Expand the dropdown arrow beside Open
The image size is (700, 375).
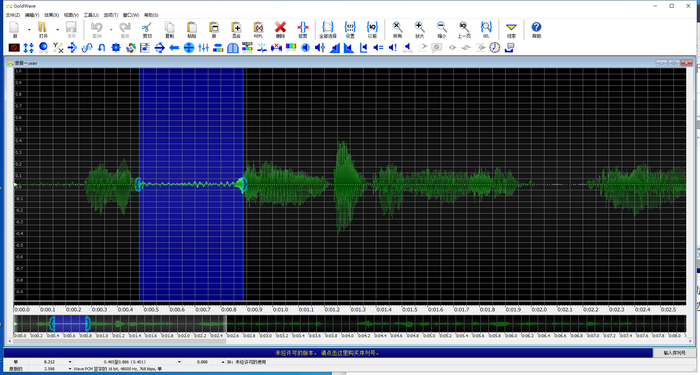58,30
